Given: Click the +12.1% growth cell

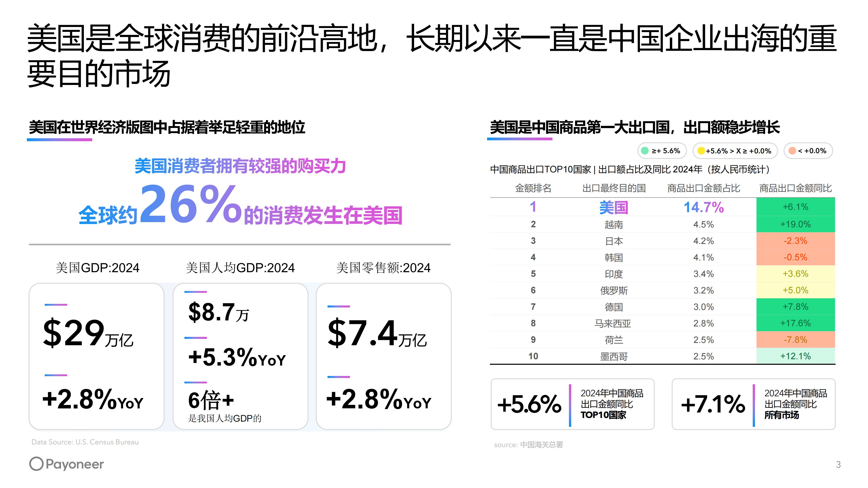Looking at the screenshot, I should (x=796, y=356).
